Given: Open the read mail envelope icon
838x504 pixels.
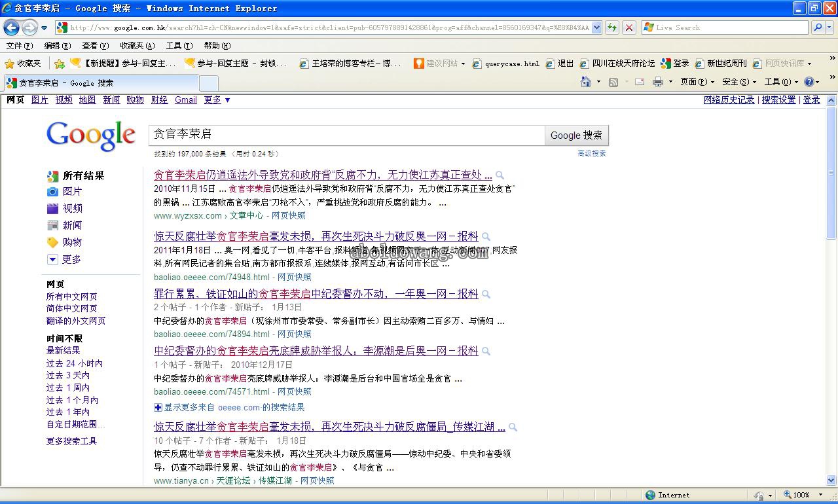Looking at the screenshot, I should coord(640,82).
